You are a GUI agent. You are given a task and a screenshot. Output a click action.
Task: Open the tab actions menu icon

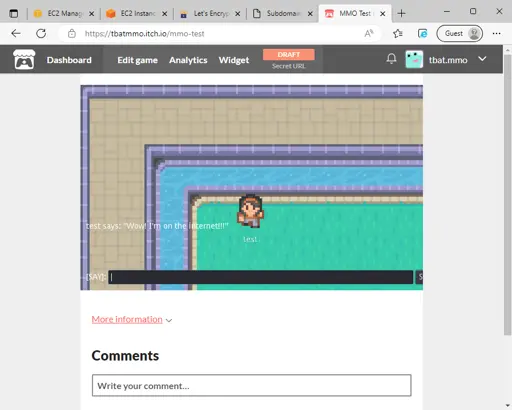point(14,13)
